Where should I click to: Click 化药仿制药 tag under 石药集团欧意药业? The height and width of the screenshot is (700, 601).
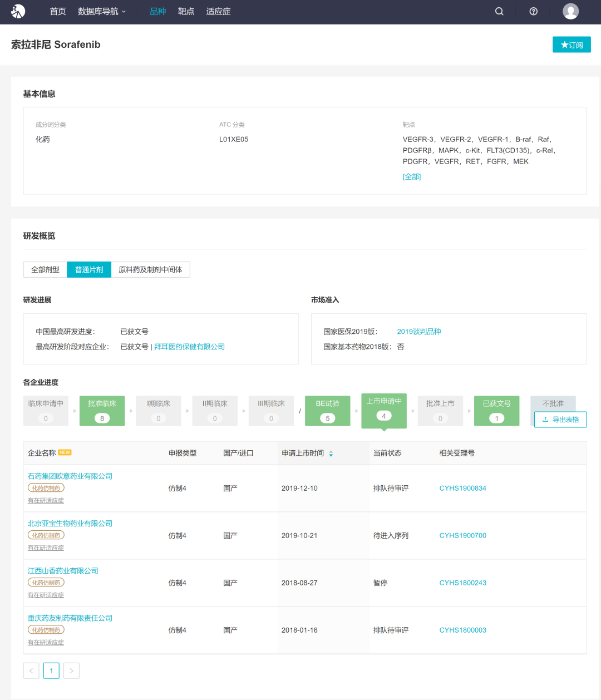(x=46, y=488)
